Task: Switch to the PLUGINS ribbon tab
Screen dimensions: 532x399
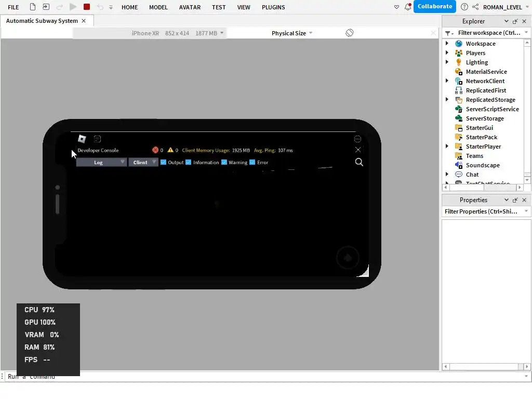Action: [x=273, y=7]
